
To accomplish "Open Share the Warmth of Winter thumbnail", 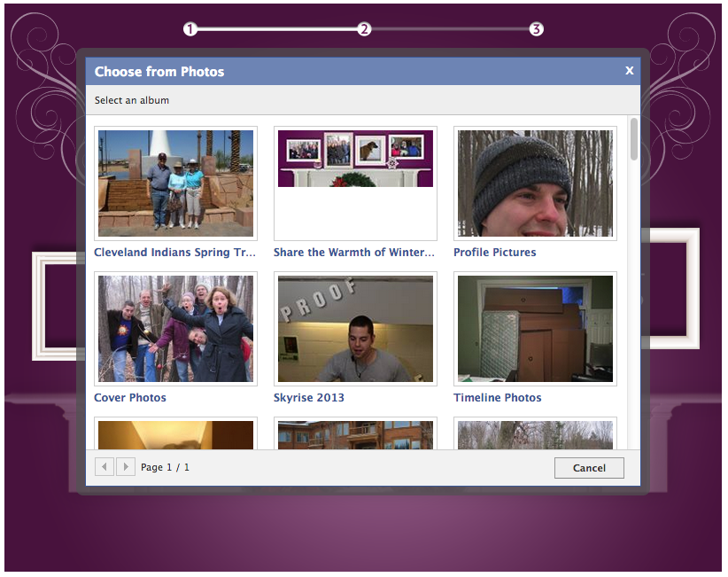I will (355, 183).
